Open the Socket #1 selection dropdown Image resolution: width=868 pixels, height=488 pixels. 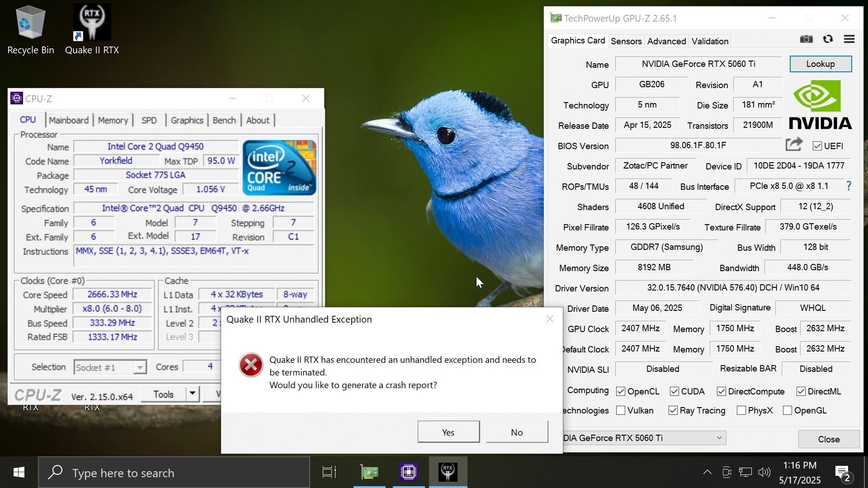tap(140, 367)
